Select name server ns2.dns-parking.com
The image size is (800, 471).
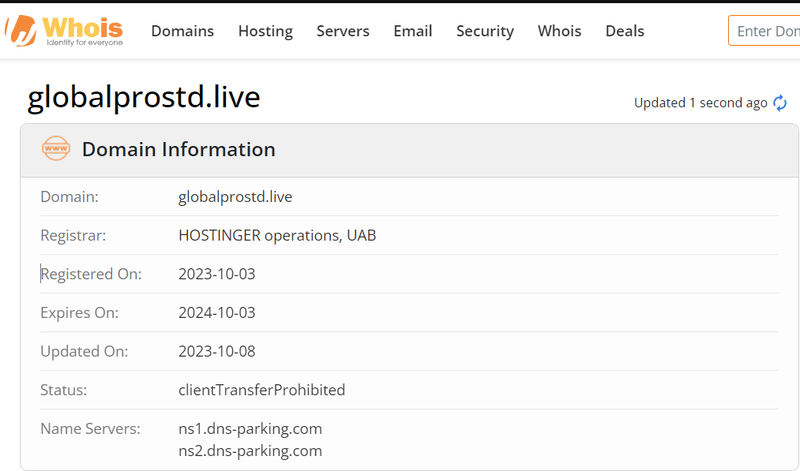250,451
